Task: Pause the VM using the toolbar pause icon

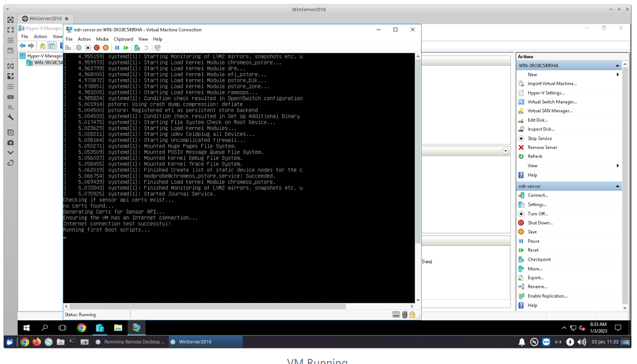Action: click(x=117, y=48)
